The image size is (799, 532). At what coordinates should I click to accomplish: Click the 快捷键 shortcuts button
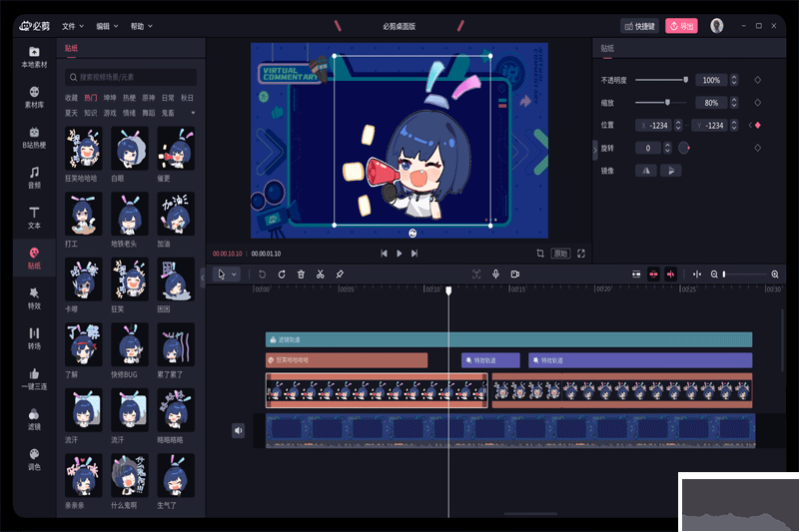click(x=639, y=26)
